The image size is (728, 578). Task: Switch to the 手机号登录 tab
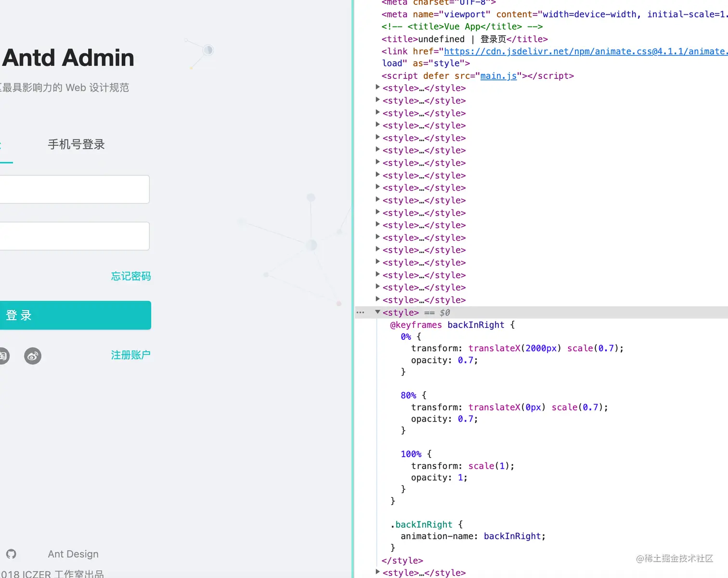76,144
